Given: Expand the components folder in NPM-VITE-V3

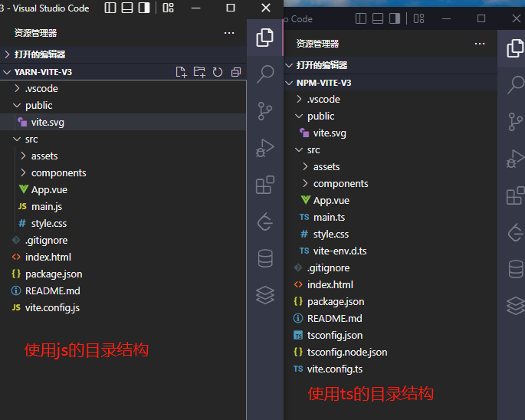Looking at the screenshot, I should pos(340,183).
